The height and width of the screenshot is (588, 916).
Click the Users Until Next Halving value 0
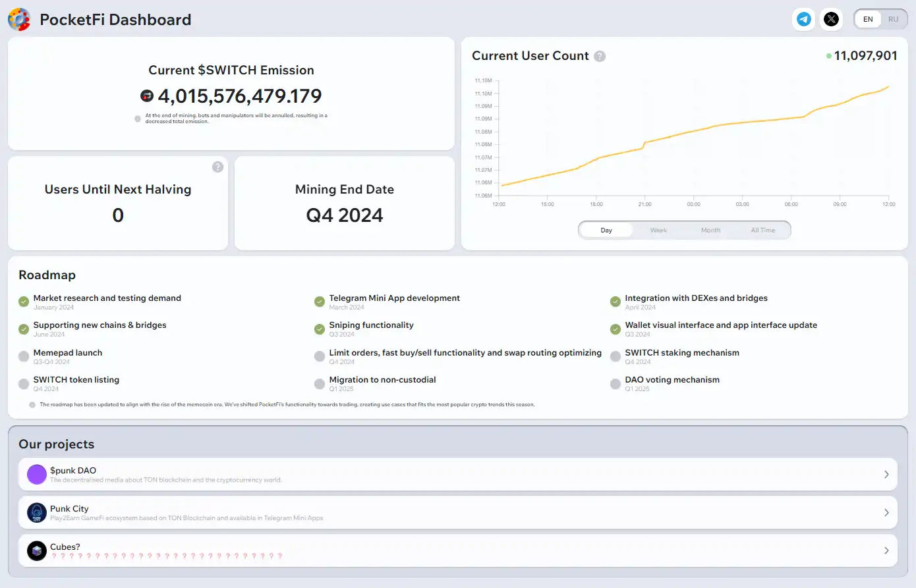pos(118,215)
